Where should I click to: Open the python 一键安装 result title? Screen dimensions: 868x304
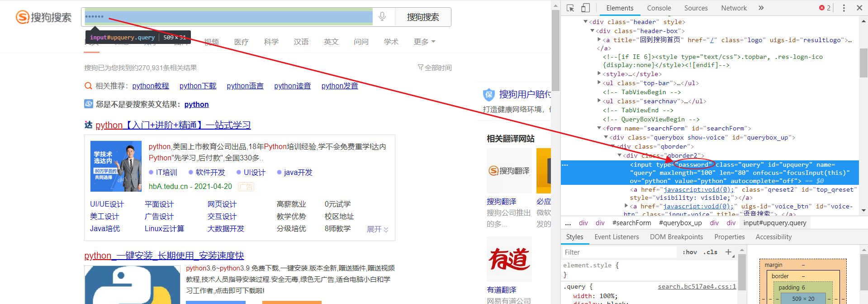pos(164,256)
